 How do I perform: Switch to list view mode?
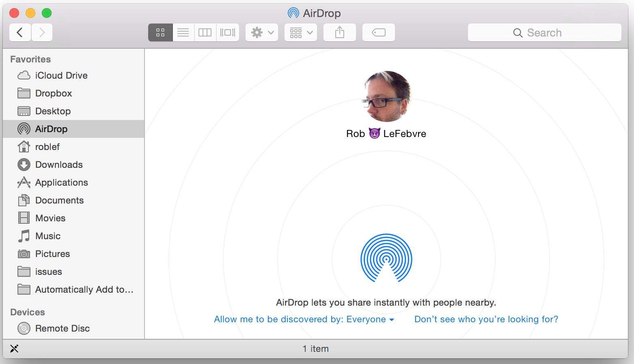[183, 32]
